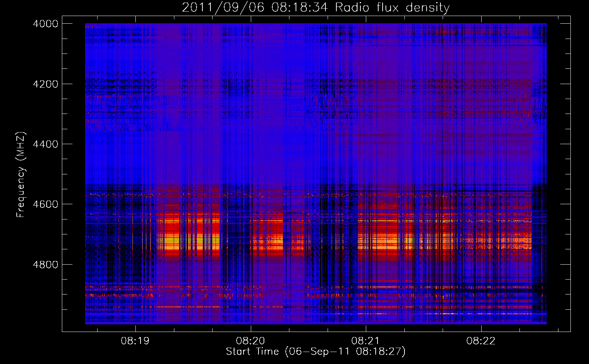Image resolution: width=589 pixels, height=364 pixels.
Task: Select the 4600 frequency tick label
Action: (x=46, y=204)
